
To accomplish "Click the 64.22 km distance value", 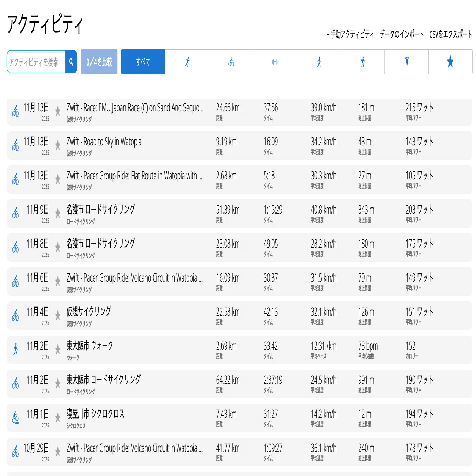I will pyautogui.click(x=228, y=380).
